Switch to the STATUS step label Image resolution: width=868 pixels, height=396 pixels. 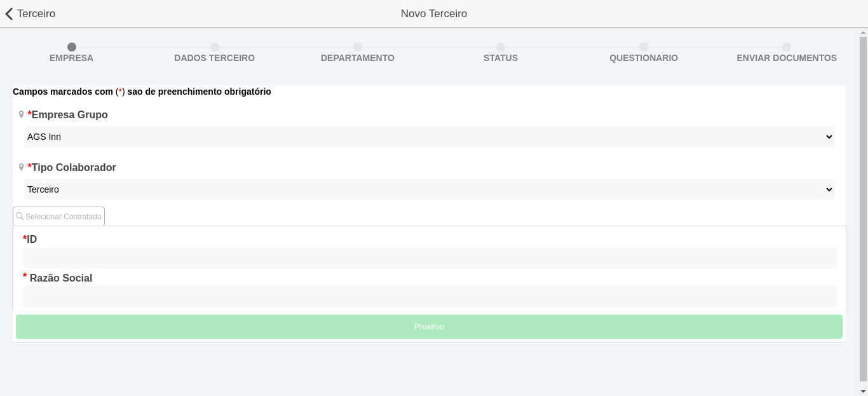tap(501, 58)
